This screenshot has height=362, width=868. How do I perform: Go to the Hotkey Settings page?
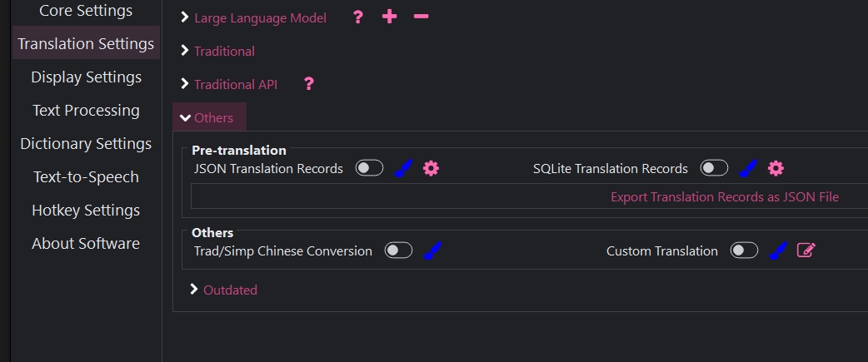tap(86, 211)
